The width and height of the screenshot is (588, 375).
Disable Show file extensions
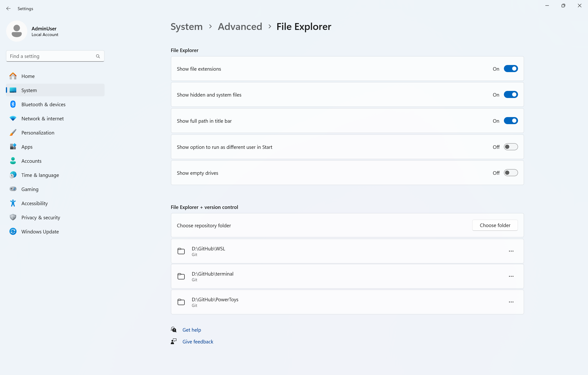click(x=511, y=69)
